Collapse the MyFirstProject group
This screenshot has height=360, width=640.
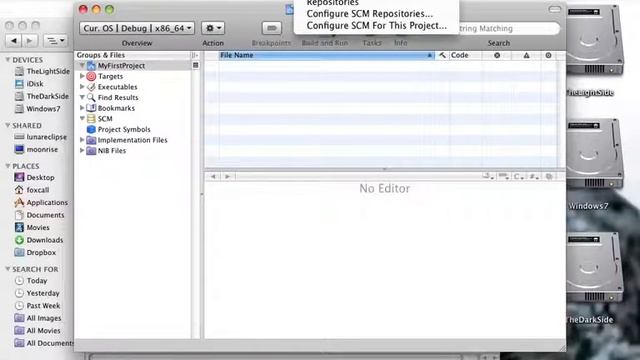pos(82,65)
